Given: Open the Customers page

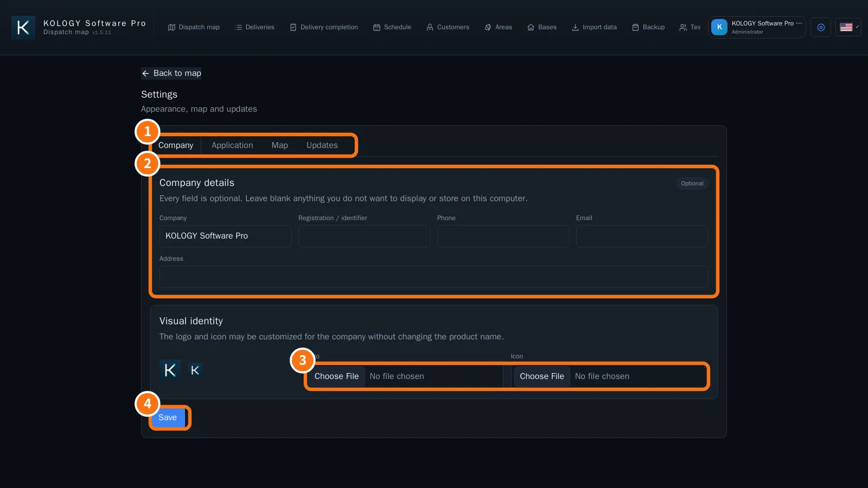Looking at the screenshot, I should 448,27.
